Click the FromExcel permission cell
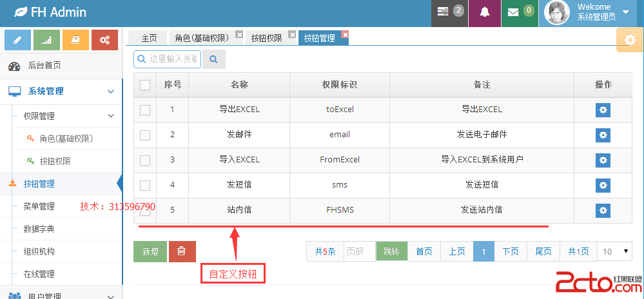The height and width of the screenshot is (299, 644). pos(340,160)
